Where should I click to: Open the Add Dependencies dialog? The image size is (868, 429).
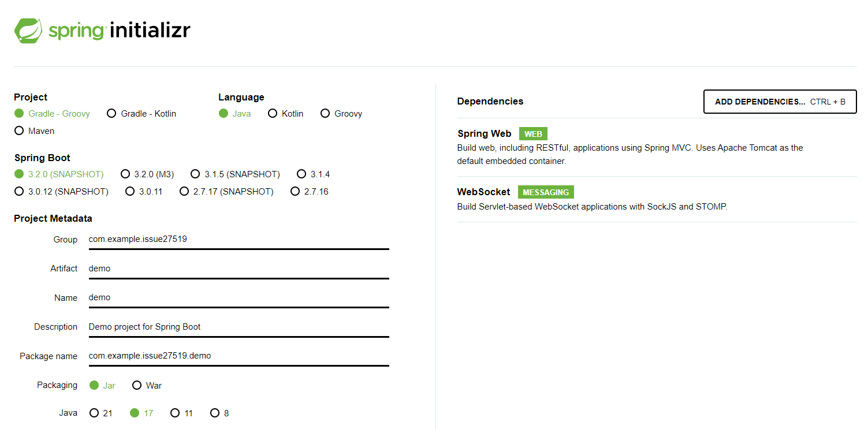[780, 102]
